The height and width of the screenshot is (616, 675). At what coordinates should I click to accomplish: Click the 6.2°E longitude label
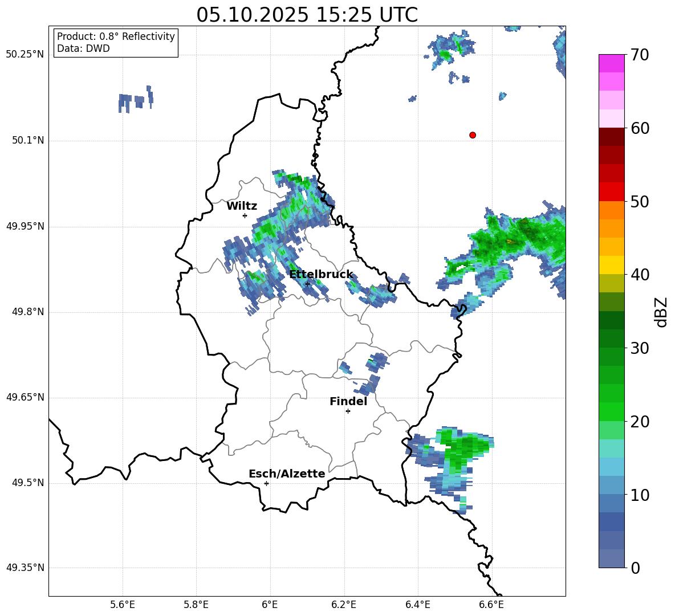(344, 605)
